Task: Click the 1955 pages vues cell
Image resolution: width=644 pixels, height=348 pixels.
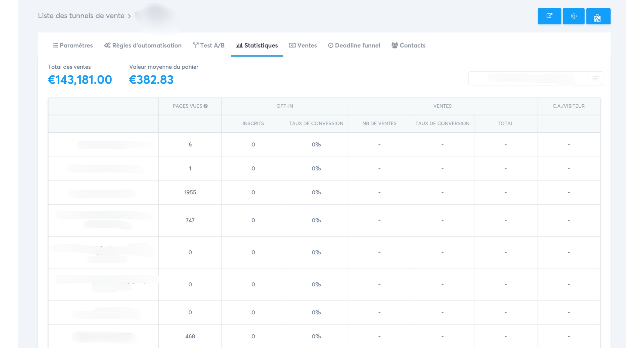Action: click(x=190, y=192)
